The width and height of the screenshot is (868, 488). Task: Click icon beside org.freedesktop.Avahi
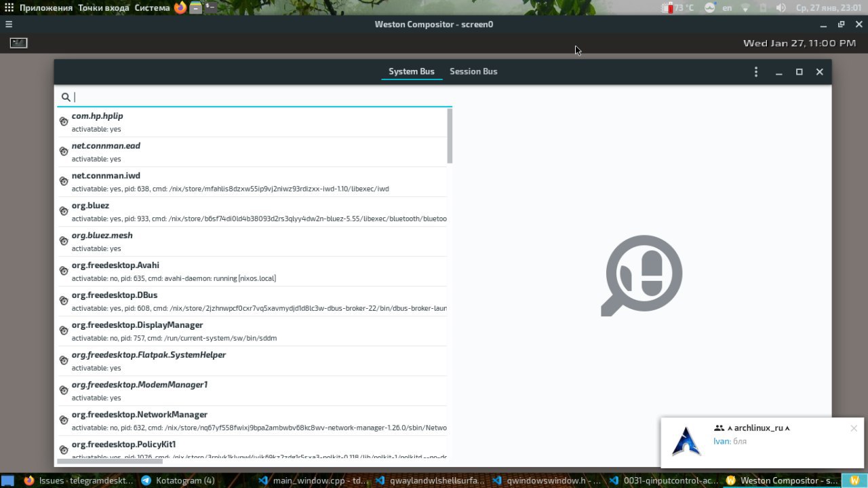click(64, 271)
